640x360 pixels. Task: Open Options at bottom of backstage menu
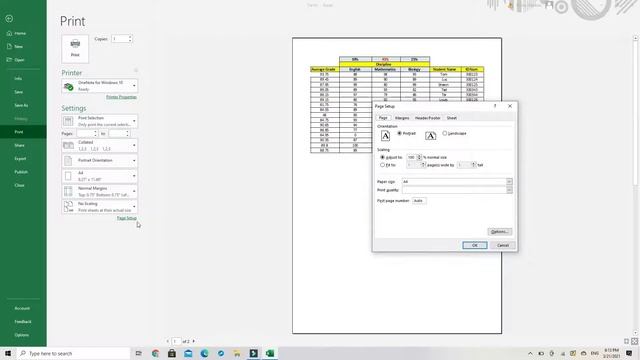23,335
